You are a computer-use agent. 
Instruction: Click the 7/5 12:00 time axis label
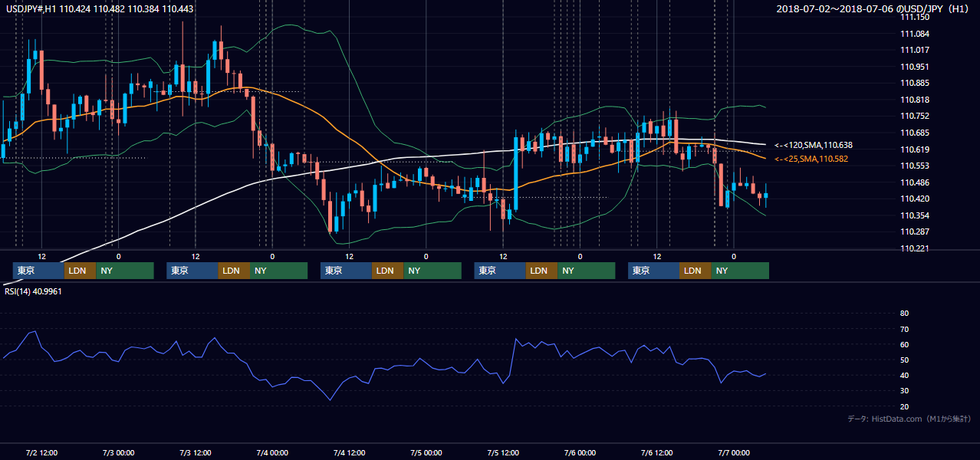(x=503, y=452)
